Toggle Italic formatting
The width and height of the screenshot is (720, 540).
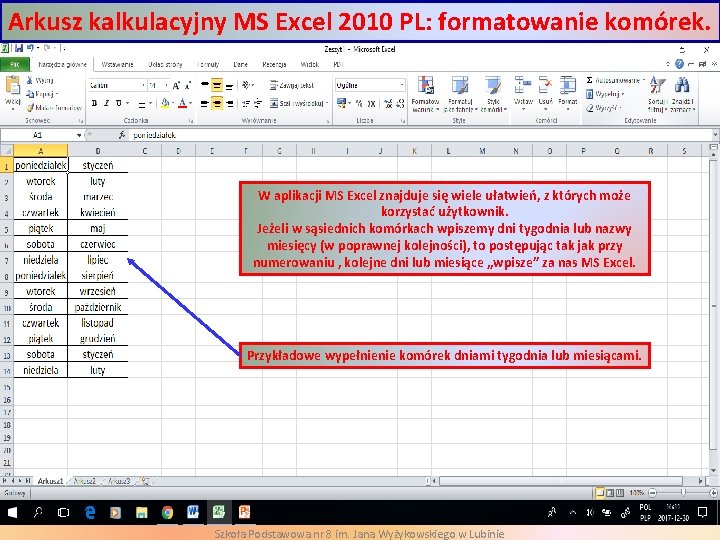tap(106, 103)
